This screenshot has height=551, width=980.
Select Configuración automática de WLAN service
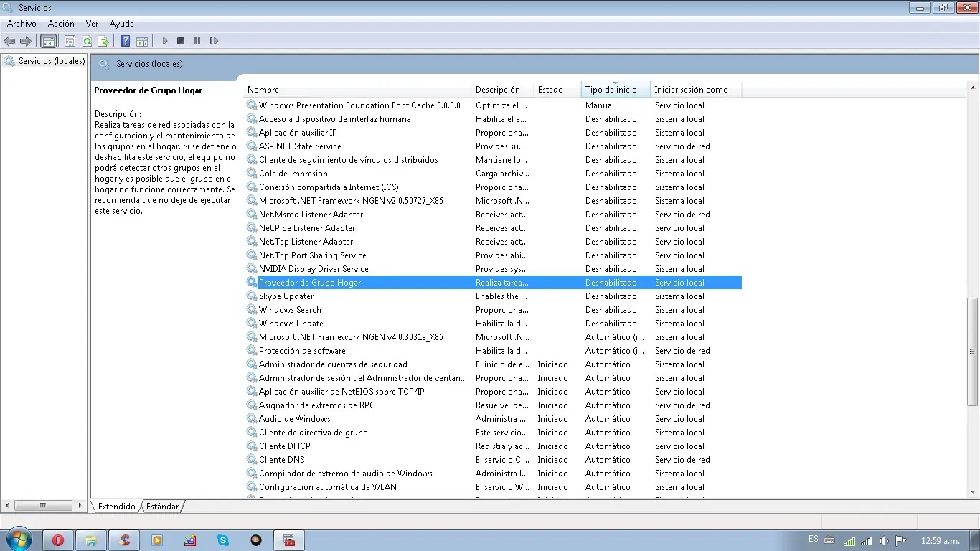pos(493,487)
